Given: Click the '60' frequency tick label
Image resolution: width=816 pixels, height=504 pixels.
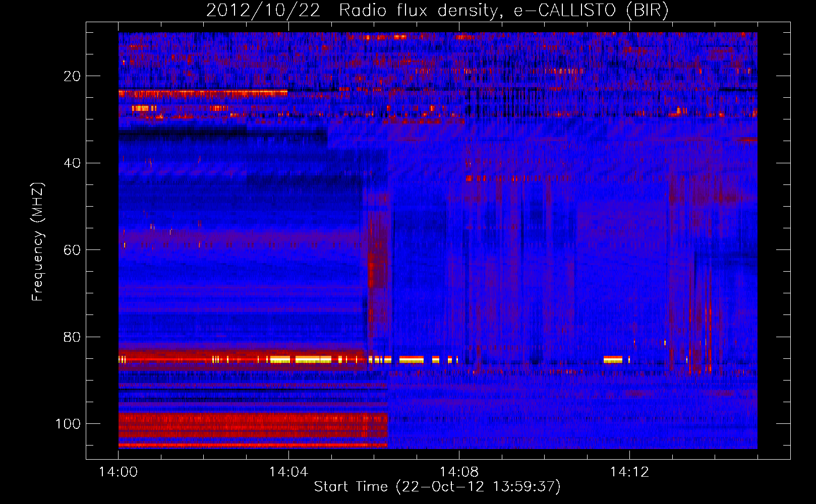Looking at the screenshot, I should click(x=72, y=250).
